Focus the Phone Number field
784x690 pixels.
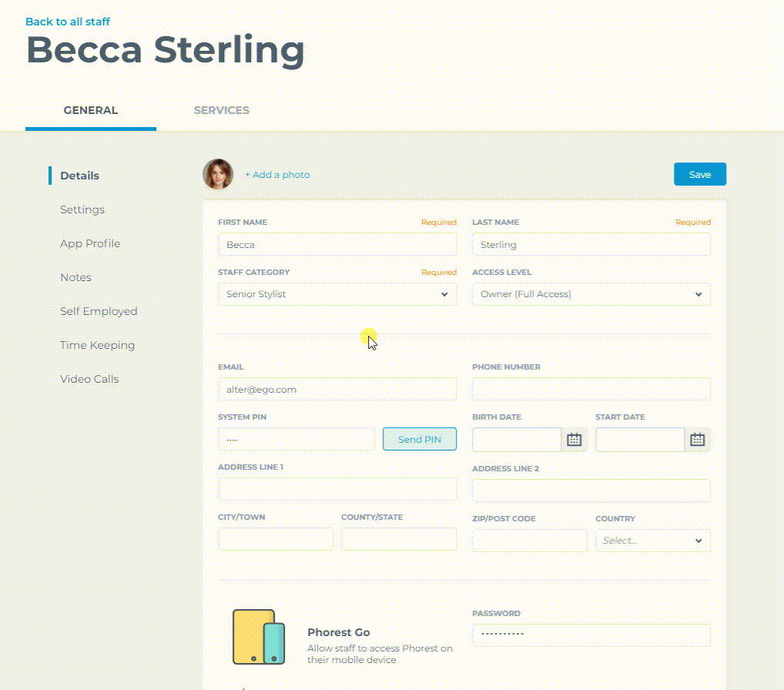tap(591, 390)
